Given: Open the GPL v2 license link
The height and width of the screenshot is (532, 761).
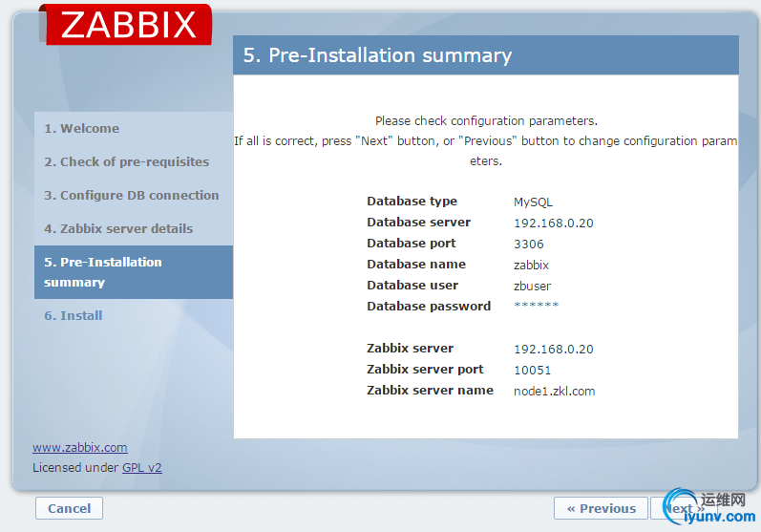Looking at the screenshot, I should pyautogui.click(x=141, y=467).
